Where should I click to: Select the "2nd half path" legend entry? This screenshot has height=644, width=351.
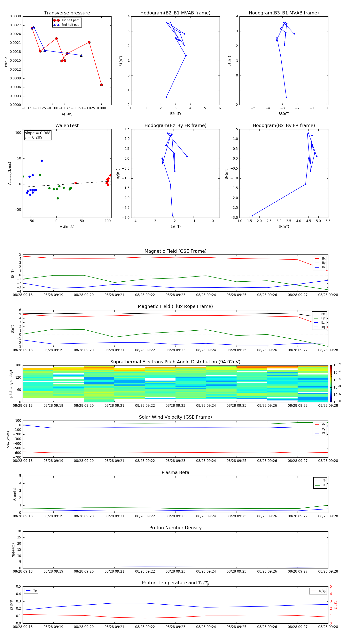(x=67, y=25)
